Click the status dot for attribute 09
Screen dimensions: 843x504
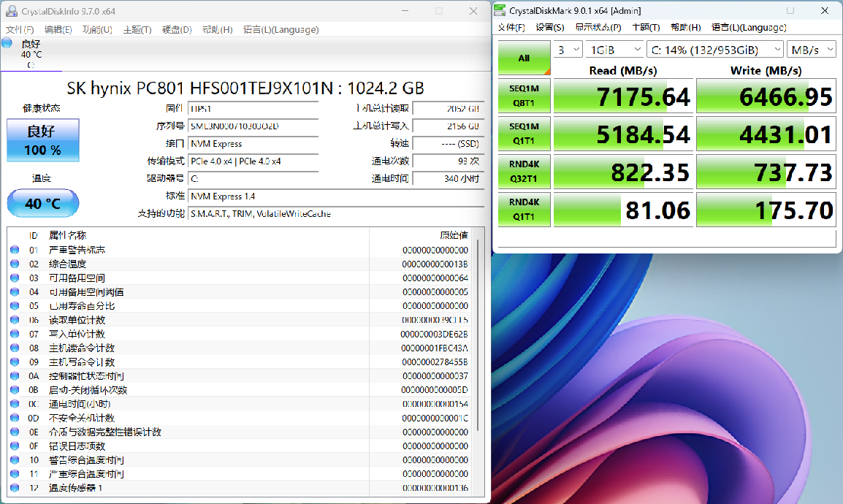point(15,362)
